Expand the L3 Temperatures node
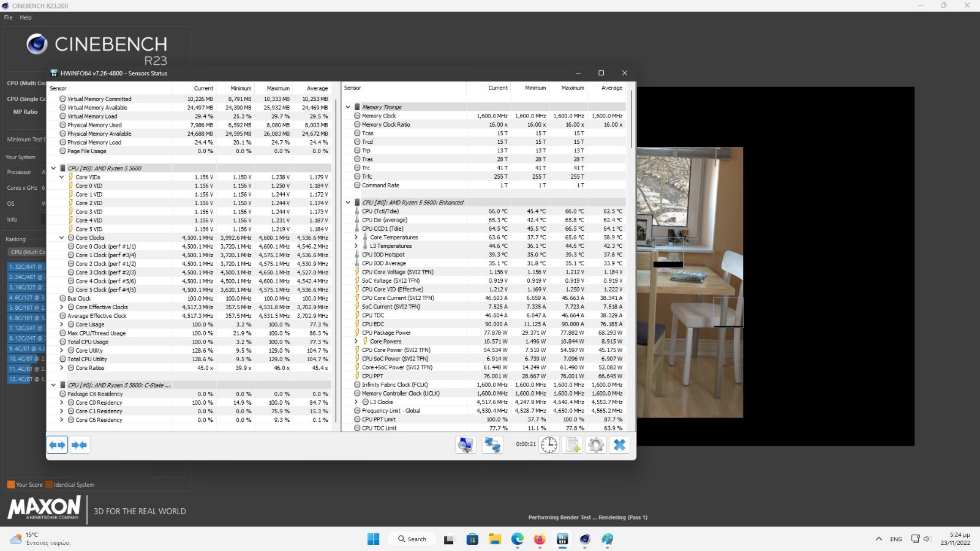The height and width of the screenshot is (551, 980). pos(356,246)
